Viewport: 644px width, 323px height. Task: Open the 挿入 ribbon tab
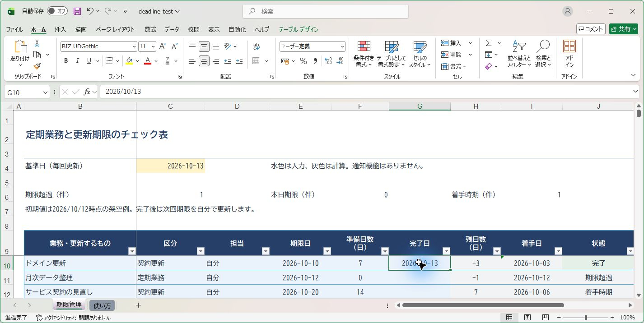[60, 29]
